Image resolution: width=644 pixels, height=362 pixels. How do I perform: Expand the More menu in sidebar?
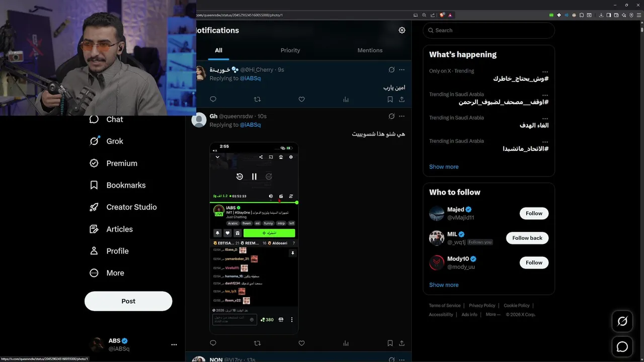pos(106,273)
